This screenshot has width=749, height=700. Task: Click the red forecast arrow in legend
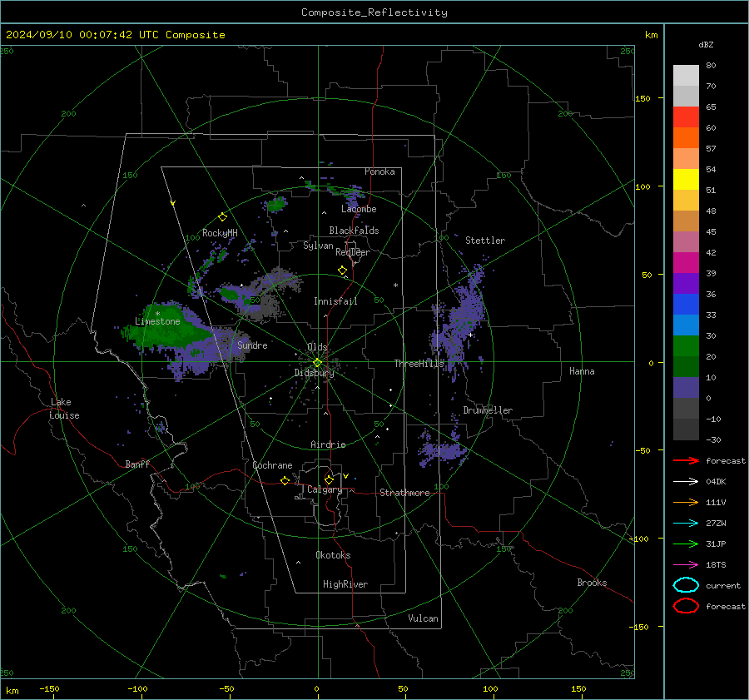[686, 460]
